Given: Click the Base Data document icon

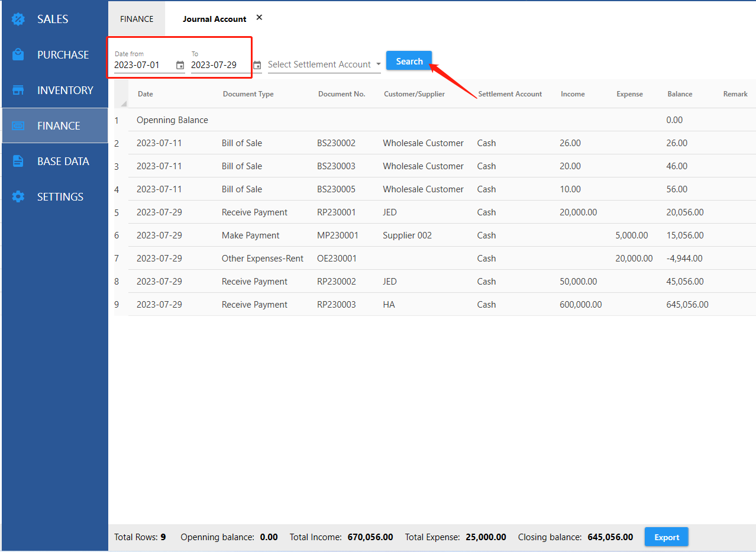Looking at the screenshot, I should coord(18,161).
